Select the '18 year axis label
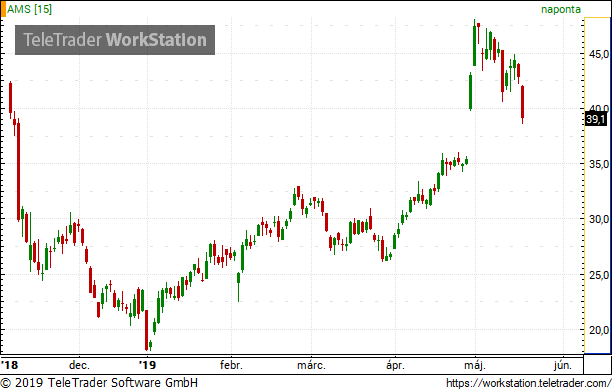 [9, 365]
